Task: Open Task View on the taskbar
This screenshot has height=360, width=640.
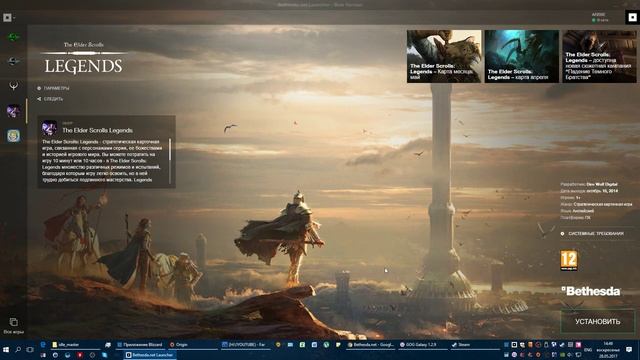Action: pyautogui.click(x=30, y=350)
